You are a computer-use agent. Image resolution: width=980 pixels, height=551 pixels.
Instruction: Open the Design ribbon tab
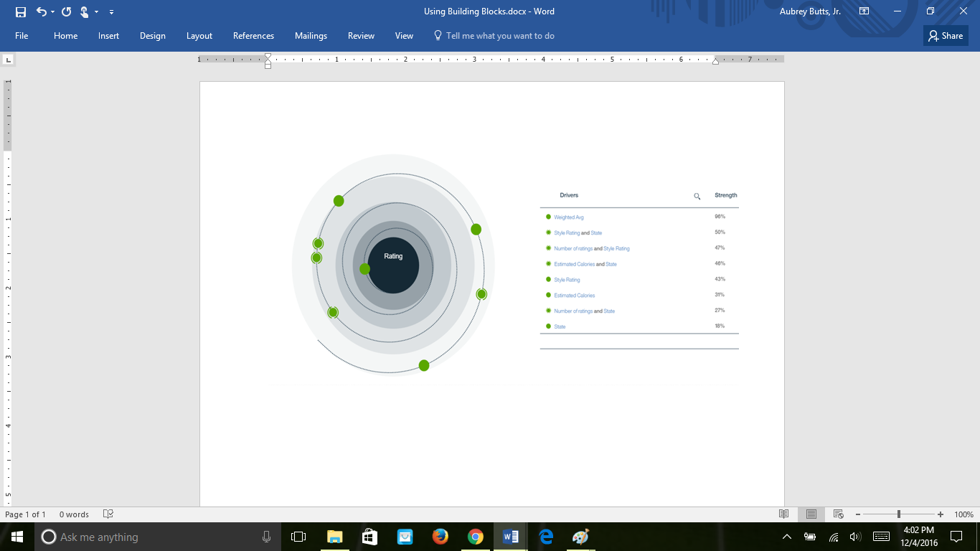click(x=152, y=36)
